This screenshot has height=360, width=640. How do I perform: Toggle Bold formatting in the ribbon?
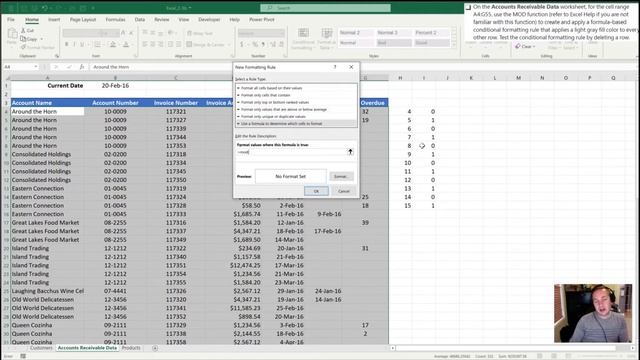(x=67, y=44)
